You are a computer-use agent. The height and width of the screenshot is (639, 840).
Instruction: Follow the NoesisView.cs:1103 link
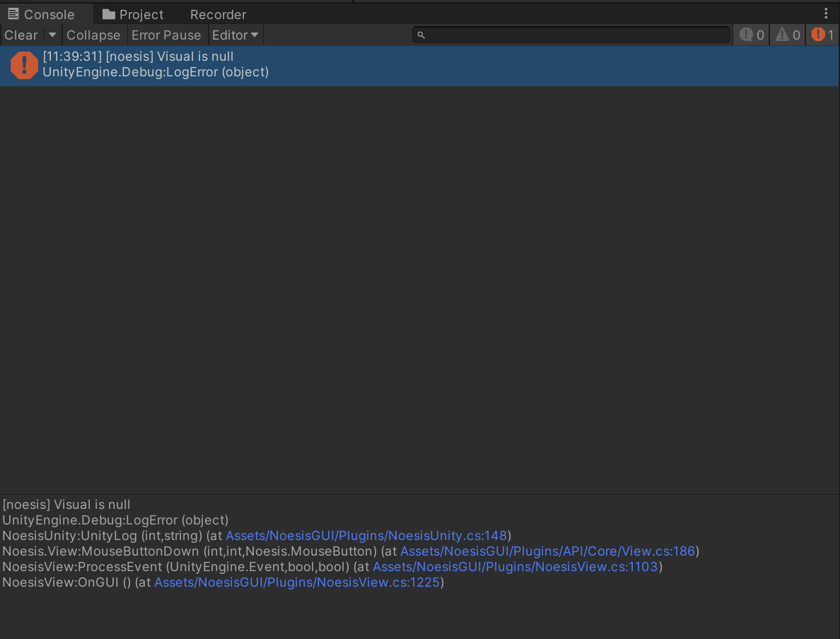pyautogui.click(x=515, y=567)
